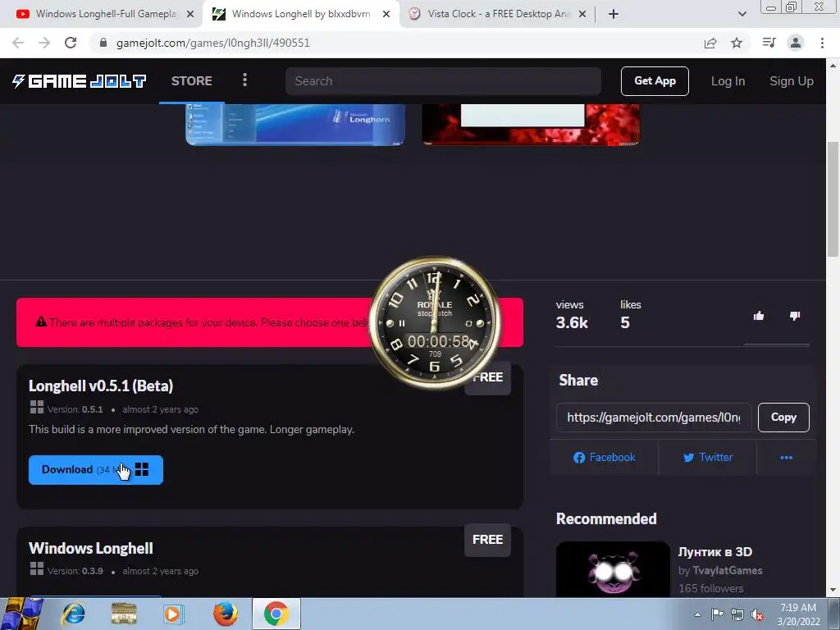Click the scrollbar down arrow
Image resolution: width=840 pixels, height=630 pixels.
pyautogui.click(x=833, y=591)
